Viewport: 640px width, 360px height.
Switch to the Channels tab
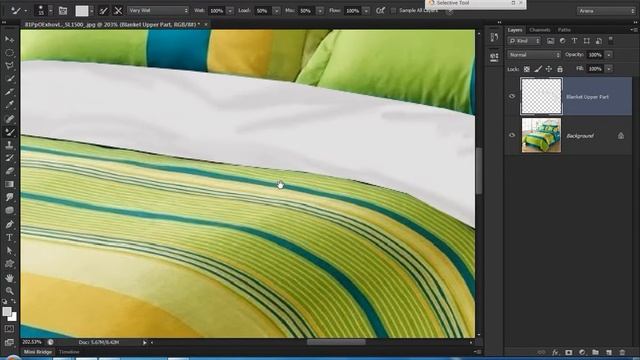(540, 30)
